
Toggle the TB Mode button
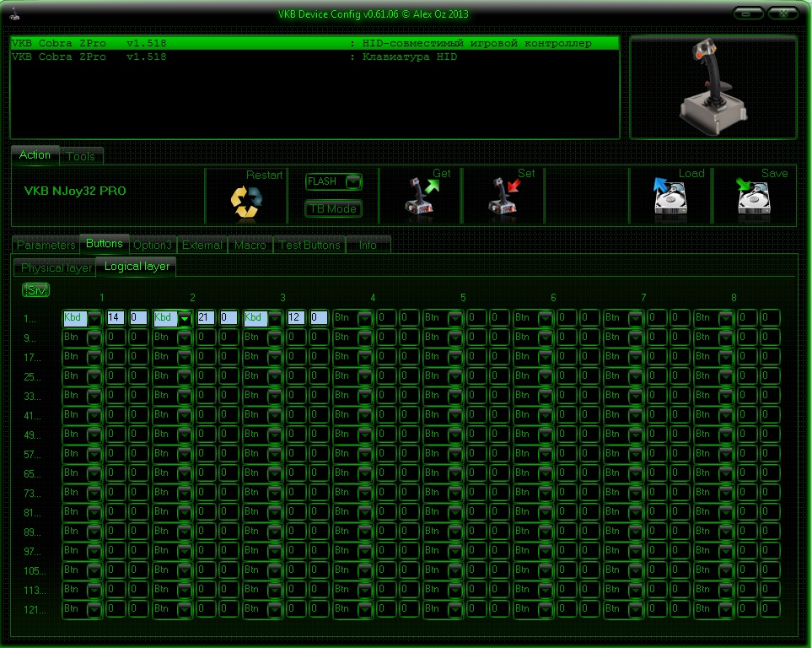334,209
